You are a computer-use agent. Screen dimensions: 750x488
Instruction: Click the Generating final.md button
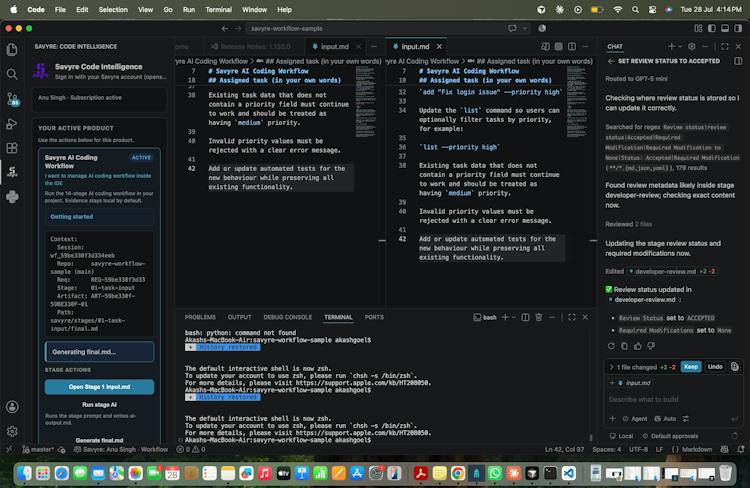pos(99,352)
